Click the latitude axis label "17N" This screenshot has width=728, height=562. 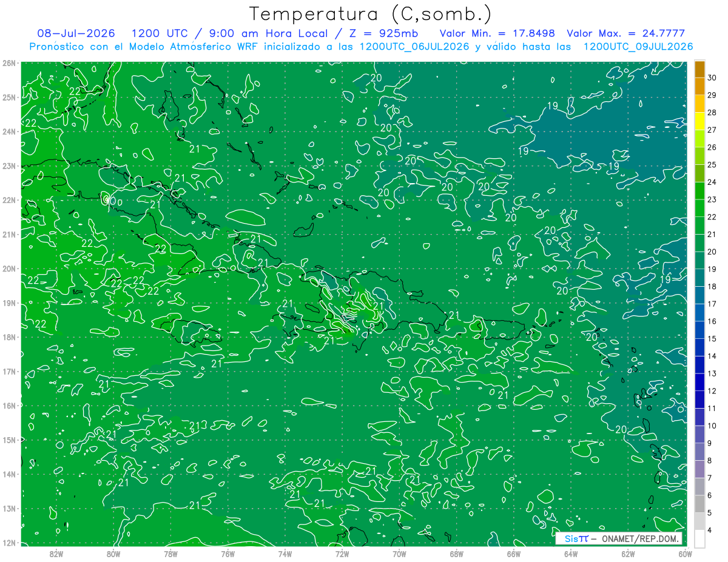coord(8,372)
